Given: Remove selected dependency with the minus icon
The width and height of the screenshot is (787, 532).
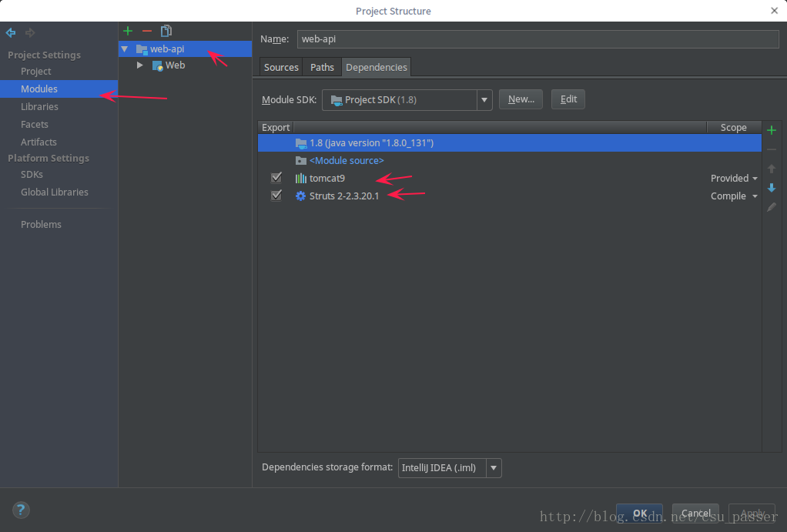Looking at the screenshot, I should [x=772, y=149].
